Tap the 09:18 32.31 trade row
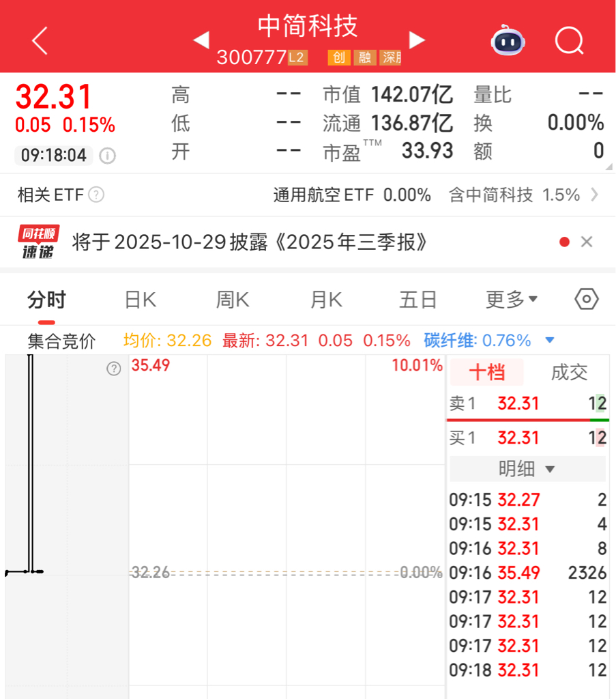Image resolution: width=616 pixels, height=699 pixels. point(527,670)
